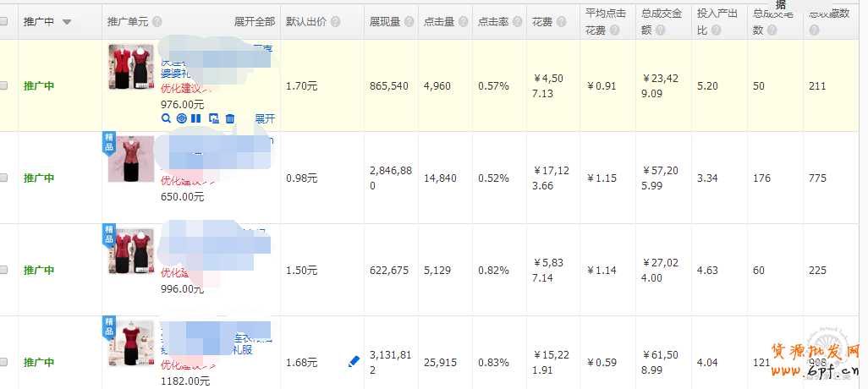The width and height of the screenshot is (868, 389).
Task: Open the product thumbnail priced 996.00元
Action: pos(131,251)
